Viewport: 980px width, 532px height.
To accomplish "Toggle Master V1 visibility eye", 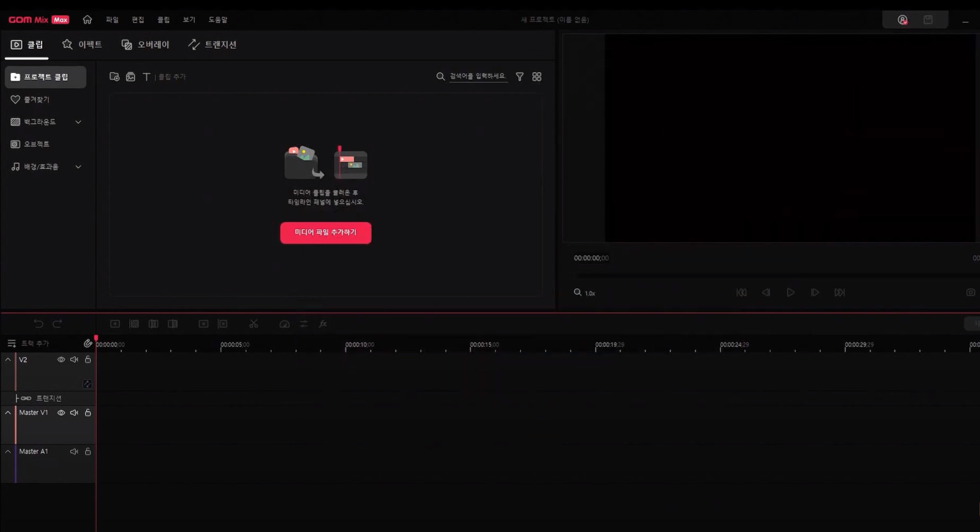I will click(61, 413).
